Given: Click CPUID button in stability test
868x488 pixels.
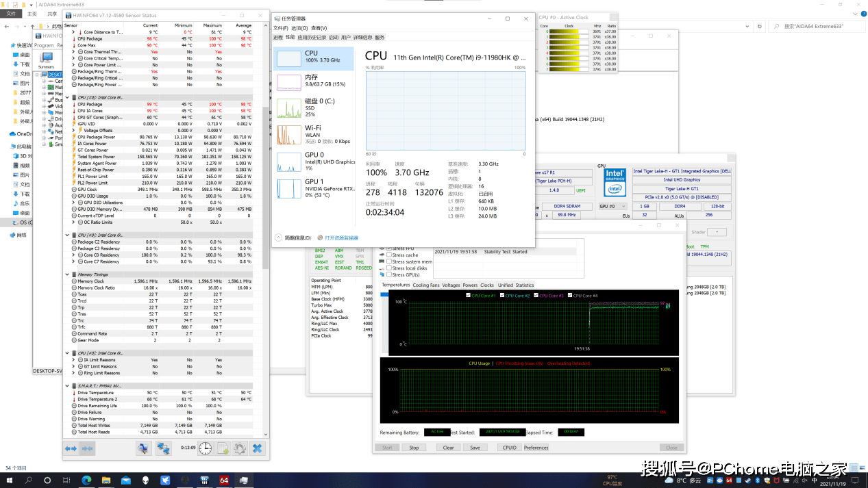Looking at the screenshot, I should [x=509, y=448].
